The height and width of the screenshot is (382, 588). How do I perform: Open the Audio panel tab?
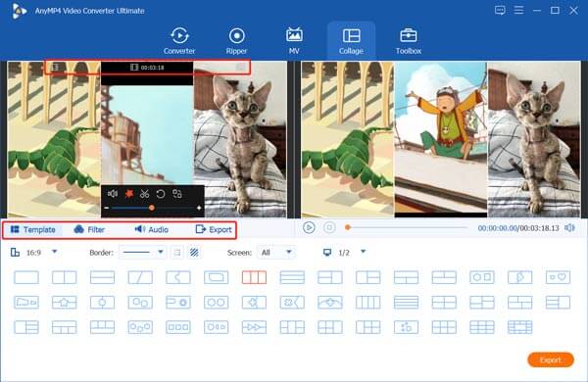pyautogui.click(x=152, y=229)
